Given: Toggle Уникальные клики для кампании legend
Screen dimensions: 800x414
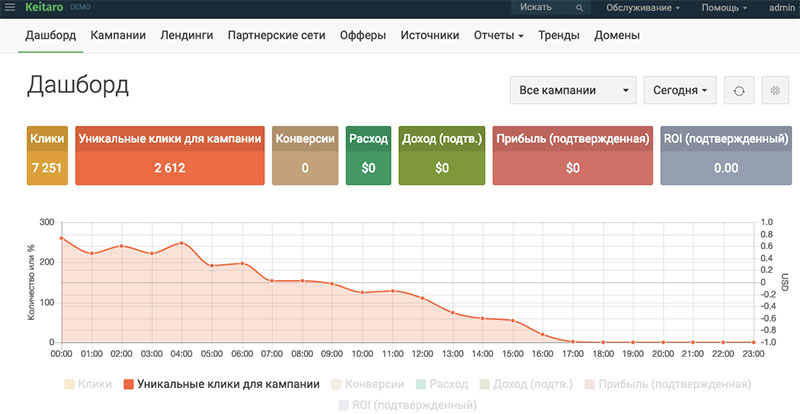Looking at the screenshot, I should click(220, 383).
